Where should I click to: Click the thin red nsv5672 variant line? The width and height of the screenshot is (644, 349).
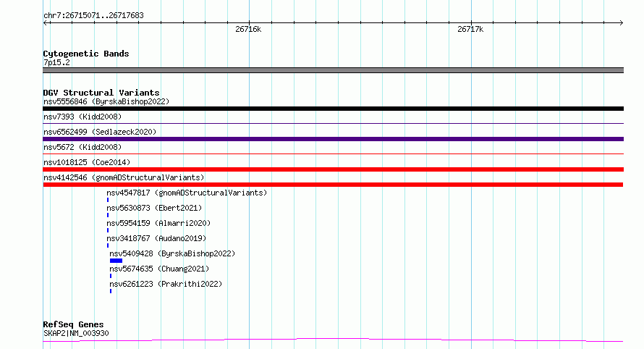click(x=333, y=154)
